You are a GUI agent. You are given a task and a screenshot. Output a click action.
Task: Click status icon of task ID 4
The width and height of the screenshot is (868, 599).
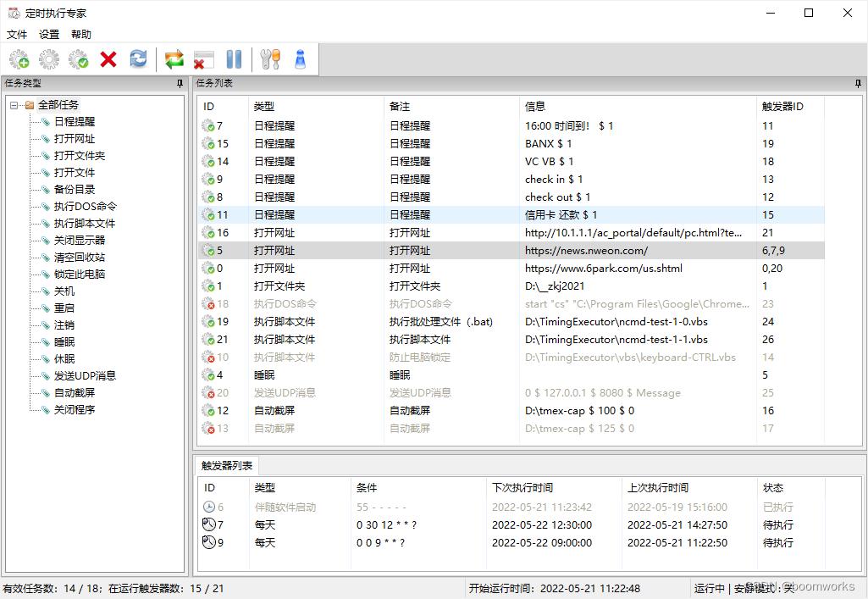click(208, 375)
